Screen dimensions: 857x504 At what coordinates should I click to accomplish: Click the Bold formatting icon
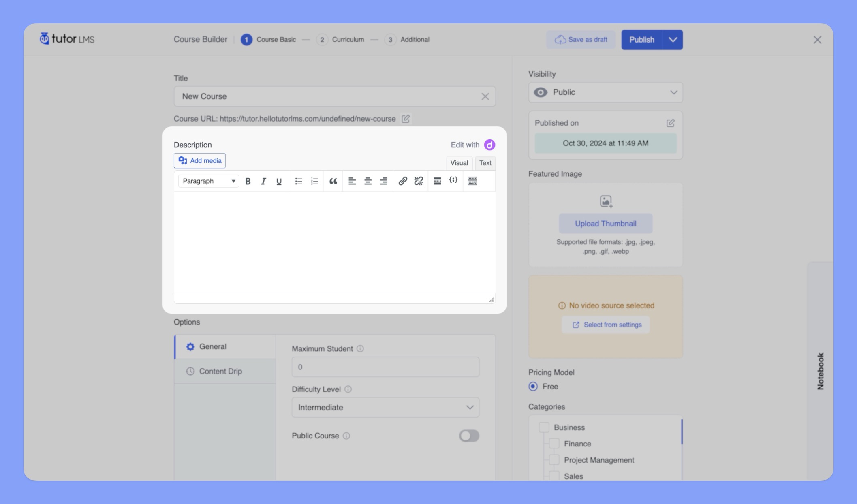[247, 180]
